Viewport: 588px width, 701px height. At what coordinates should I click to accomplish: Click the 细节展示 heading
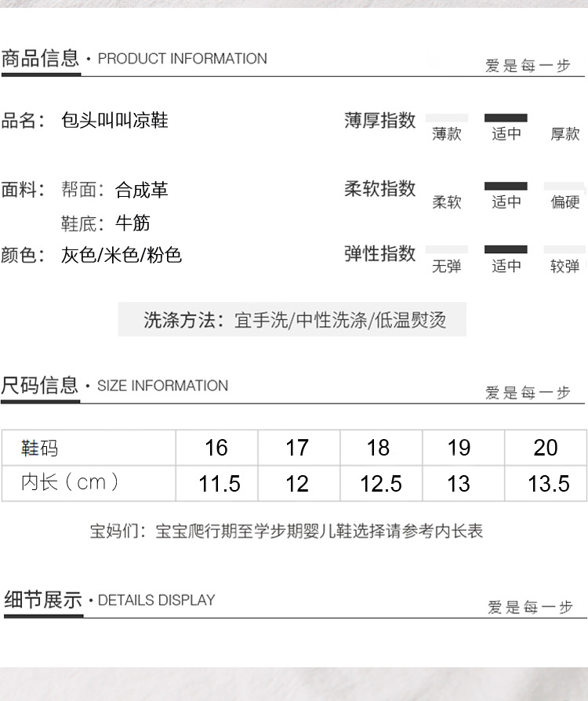tap(43, 600)
